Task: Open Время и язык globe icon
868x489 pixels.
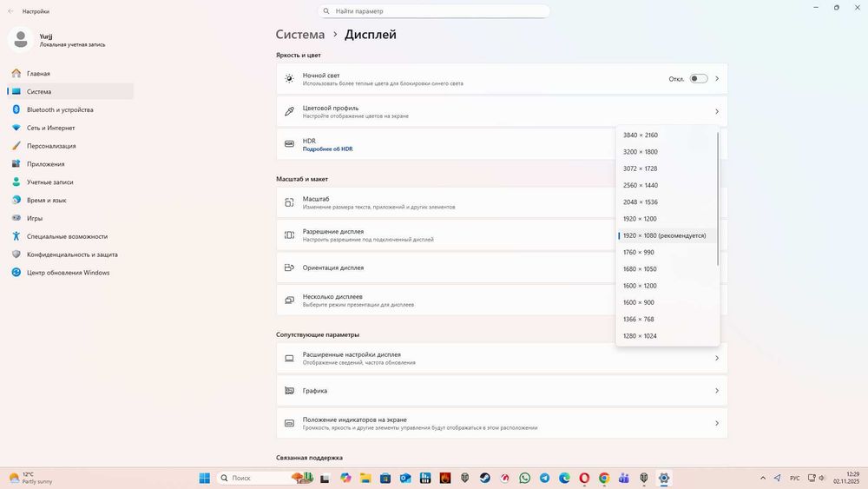Action: click(16, 200)
